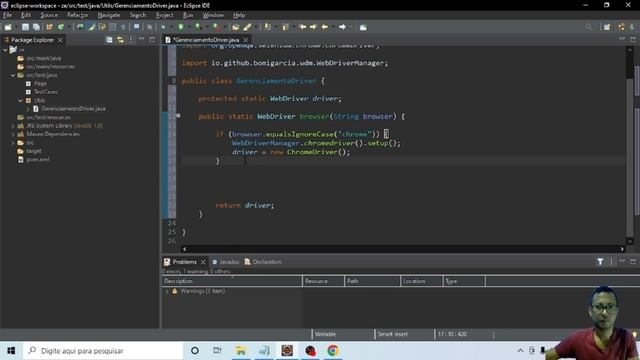Click the Open Perspective icon
This screenshot has height=360, width=640.
tap(607, 27)
